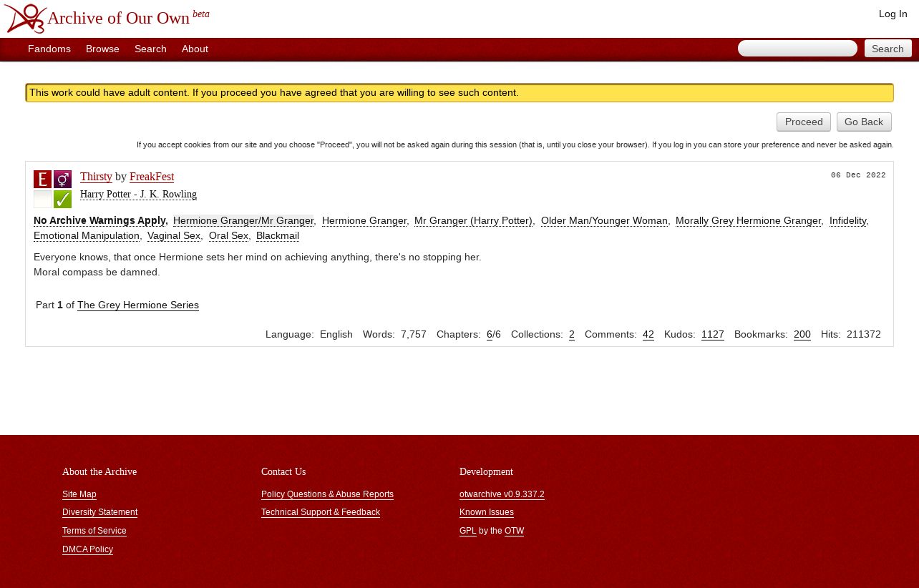Click the Go Back button
This screenshot has width=919, height=588.
(864, 122)
